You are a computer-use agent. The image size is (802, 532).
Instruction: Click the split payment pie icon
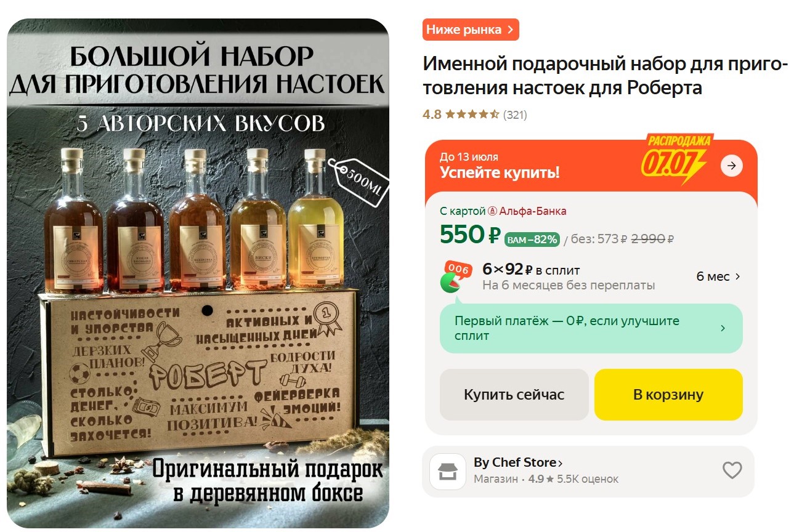point(456,278)
